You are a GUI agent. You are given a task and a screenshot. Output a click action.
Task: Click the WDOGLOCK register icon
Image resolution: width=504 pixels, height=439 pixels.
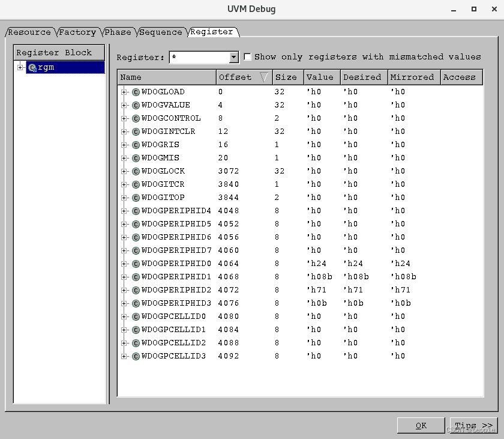click(x=136, y=171)
